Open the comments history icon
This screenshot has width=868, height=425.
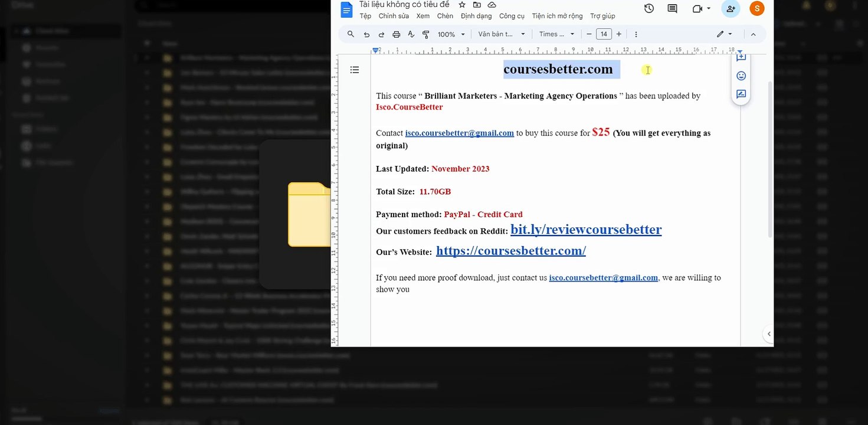pyautogui.click(x=672, y=8)
